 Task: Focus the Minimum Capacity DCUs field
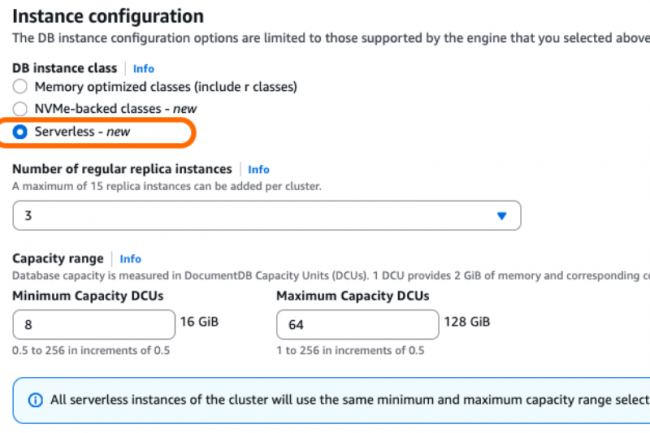[x=94, y=324]
